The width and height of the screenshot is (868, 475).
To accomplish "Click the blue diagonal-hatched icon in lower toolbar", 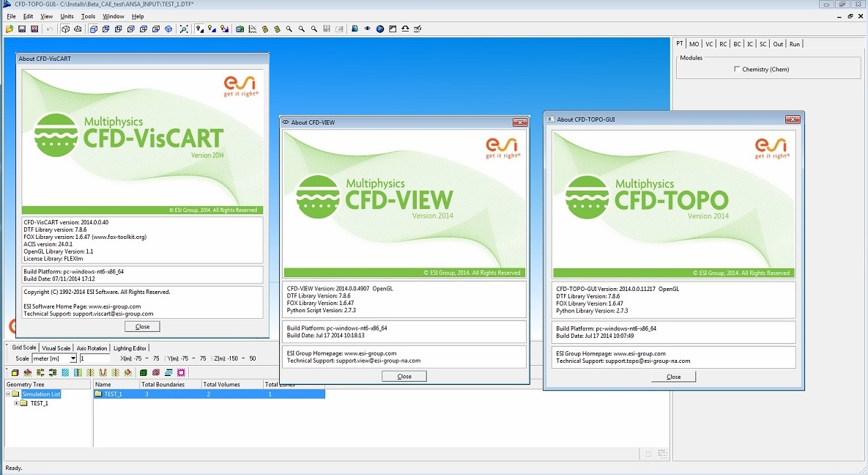I will [65, 372].
